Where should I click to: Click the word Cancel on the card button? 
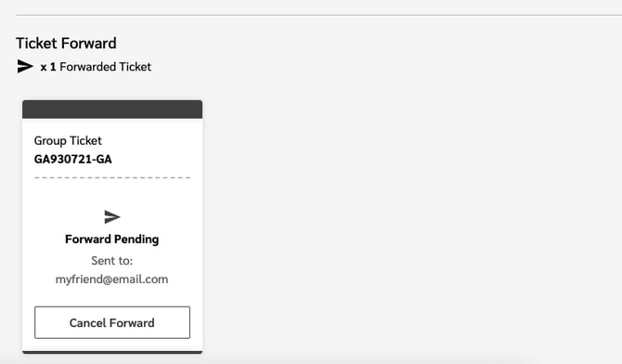(87, 323)
